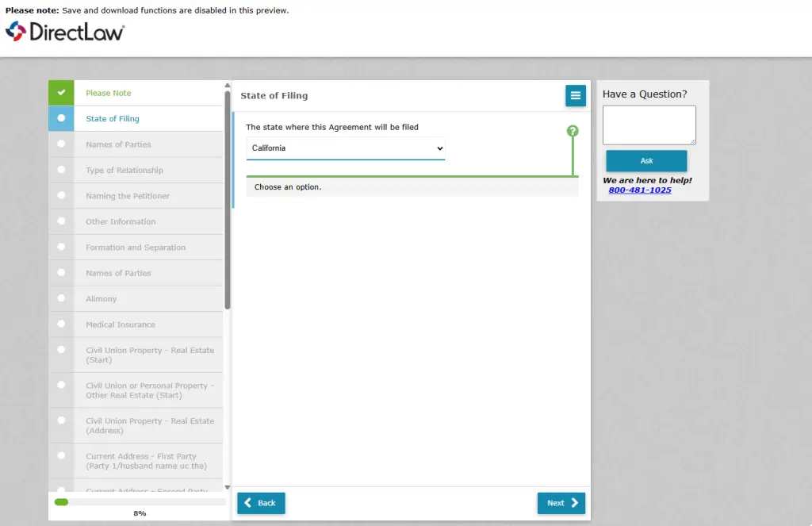Click the blue circle indicator on State of Filing

(61, 118)
